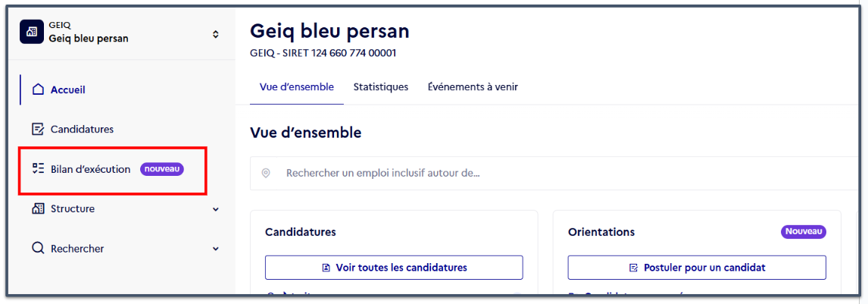This screenshot has height=304, width=868.
Task: Click Voir toutes les candidatures button
Action: point(394,268)
